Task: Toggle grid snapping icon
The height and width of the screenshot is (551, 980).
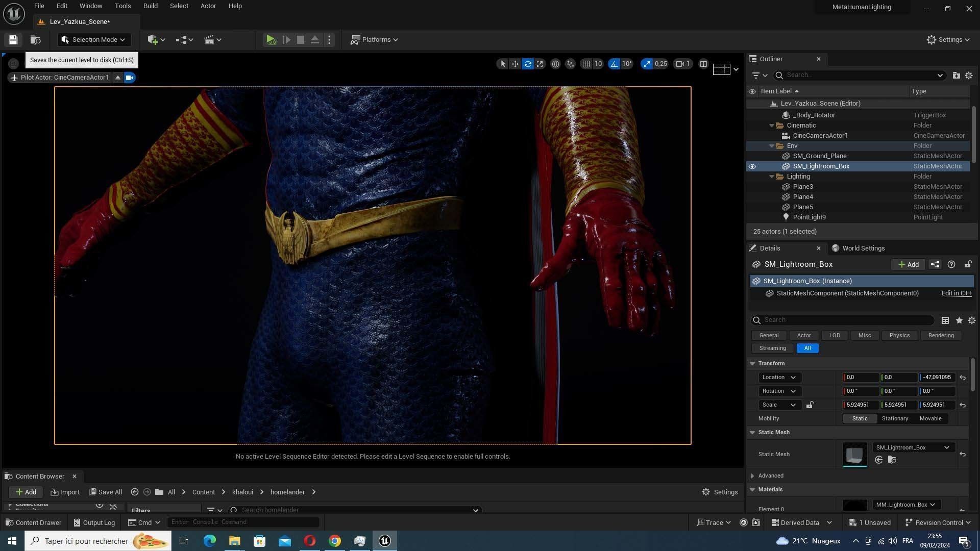Action: coord(586,64)
